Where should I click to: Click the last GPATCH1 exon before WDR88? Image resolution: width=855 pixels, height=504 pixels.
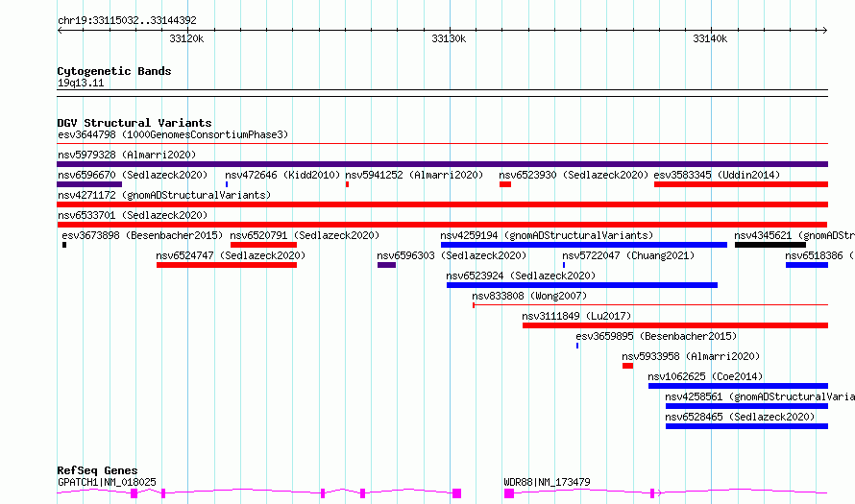457,493
